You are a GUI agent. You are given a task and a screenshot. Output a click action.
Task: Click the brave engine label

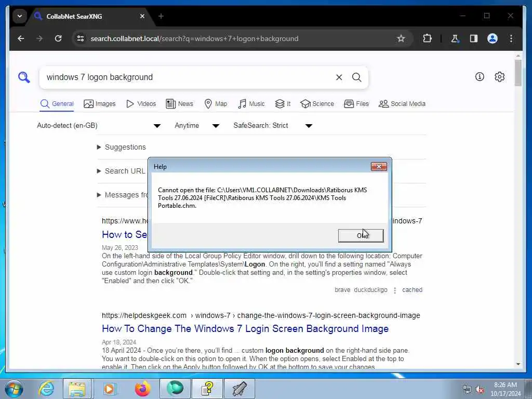(342, 290)
